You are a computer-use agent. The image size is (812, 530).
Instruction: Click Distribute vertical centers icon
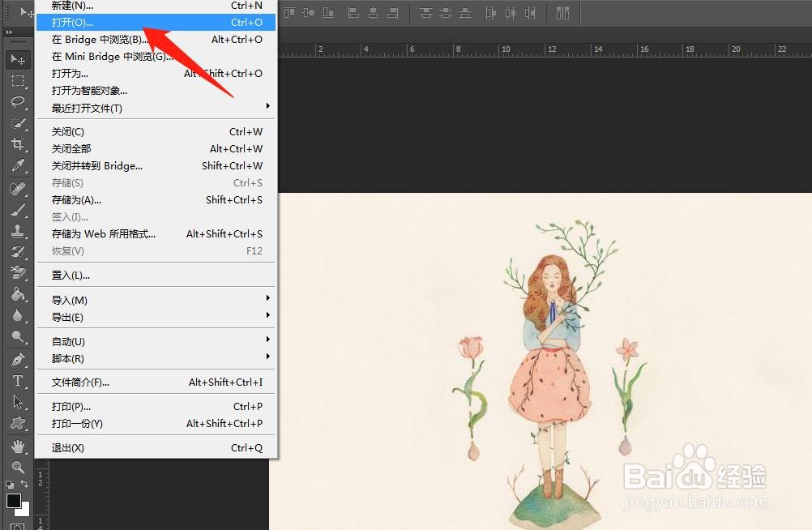pos(446,12)
